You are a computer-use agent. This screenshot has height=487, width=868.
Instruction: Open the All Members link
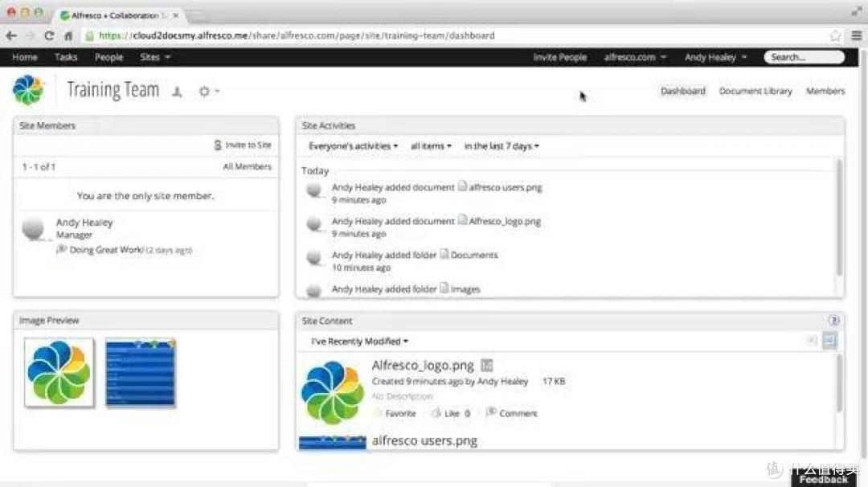click(247, 166)
